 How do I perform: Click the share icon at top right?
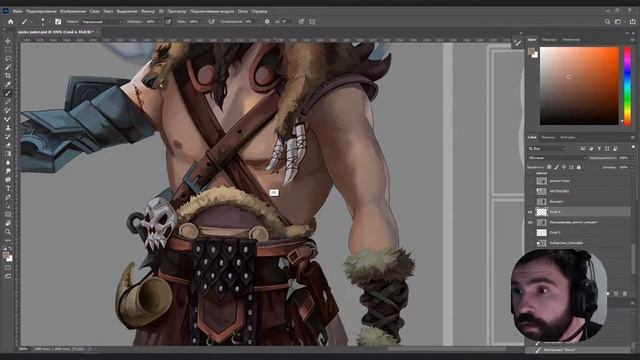633,22
